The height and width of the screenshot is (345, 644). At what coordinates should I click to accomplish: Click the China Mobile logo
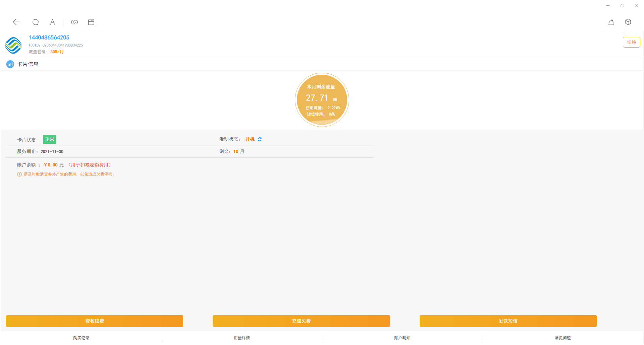click(13, 45)
